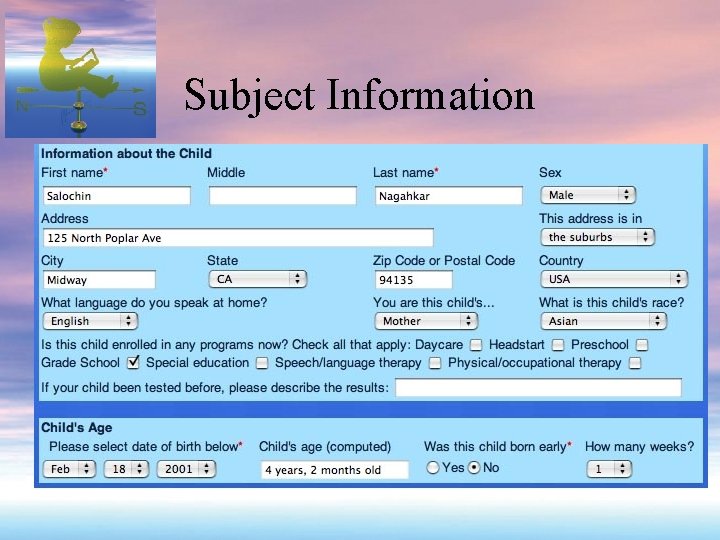
Task: Check the Headstart checkbox
Action: pos(558,345)
